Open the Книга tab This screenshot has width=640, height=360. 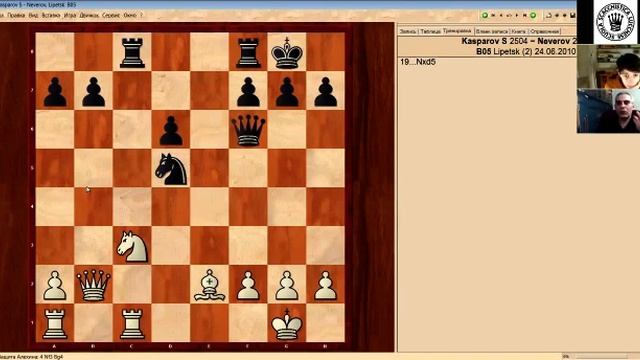(x=519, y=31)
